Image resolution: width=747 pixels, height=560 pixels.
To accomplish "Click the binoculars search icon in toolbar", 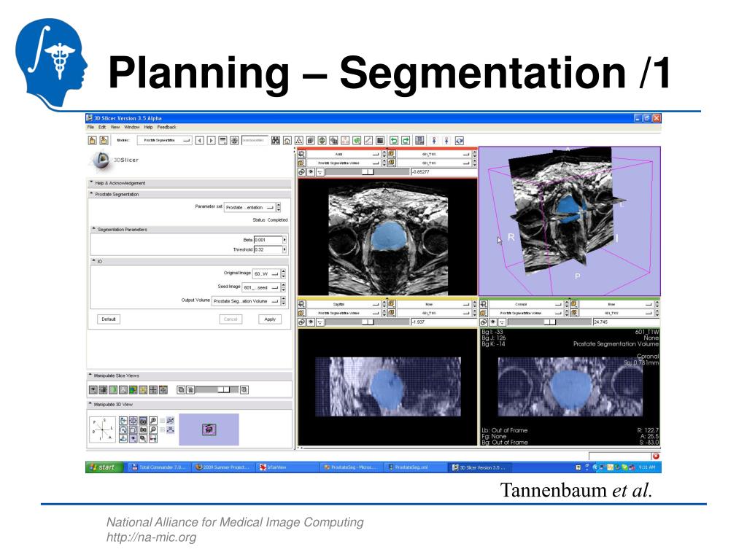I will point(275,141).
